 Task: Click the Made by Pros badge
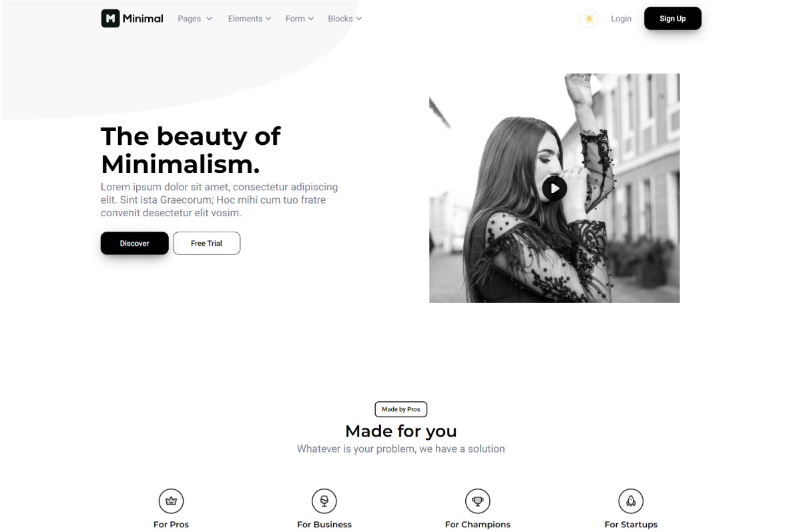click(x=401, y=409)
